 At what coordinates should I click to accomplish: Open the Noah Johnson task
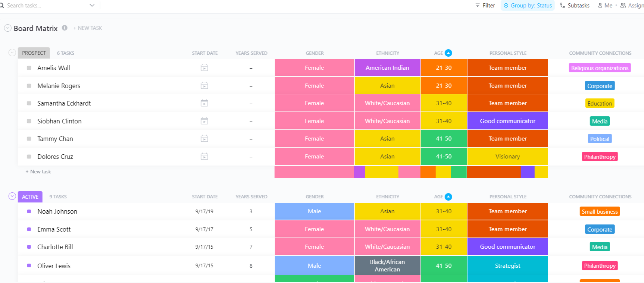57,211
